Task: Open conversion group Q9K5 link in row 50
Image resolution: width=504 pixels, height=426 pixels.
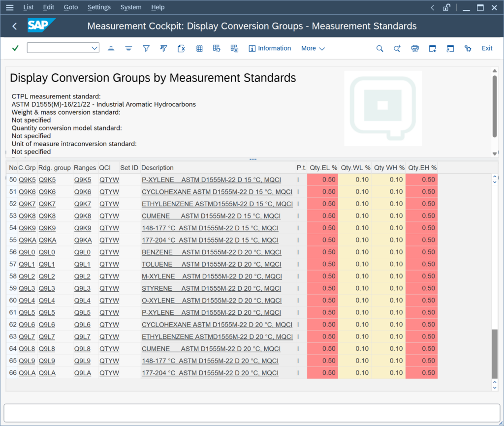Action: [27, 180]
